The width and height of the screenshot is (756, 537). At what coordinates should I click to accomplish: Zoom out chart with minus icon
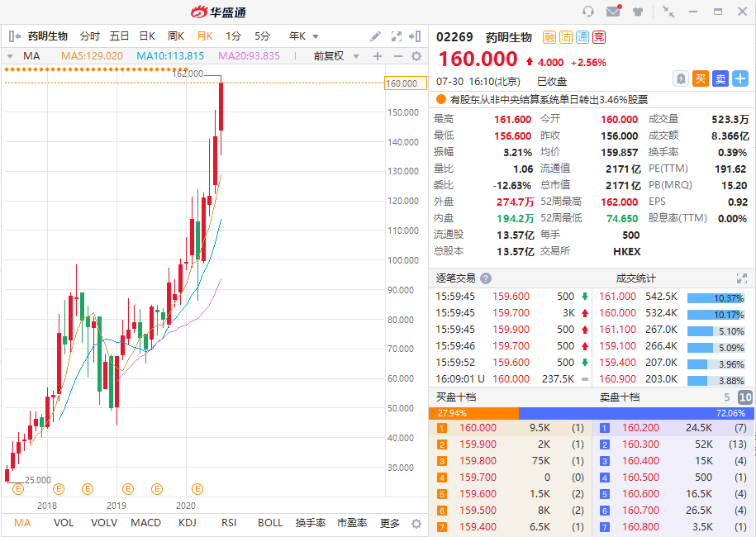[x=397, y=56]
